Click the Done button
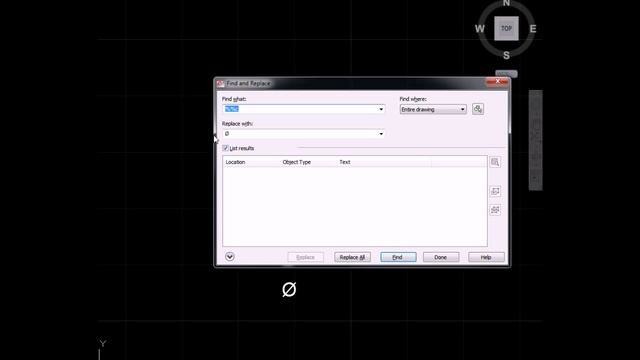Screen dimensions: 640x360 click(x=441, y=257)
